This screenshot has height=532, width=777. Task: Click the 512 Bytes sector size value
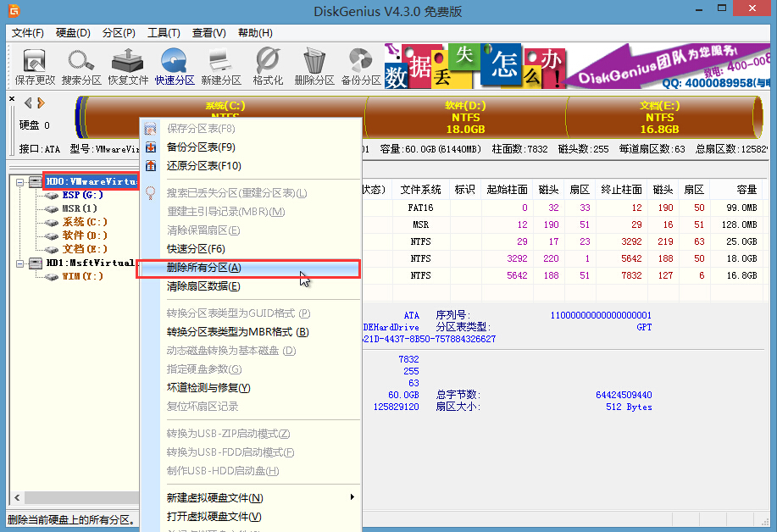coord(629,407)
